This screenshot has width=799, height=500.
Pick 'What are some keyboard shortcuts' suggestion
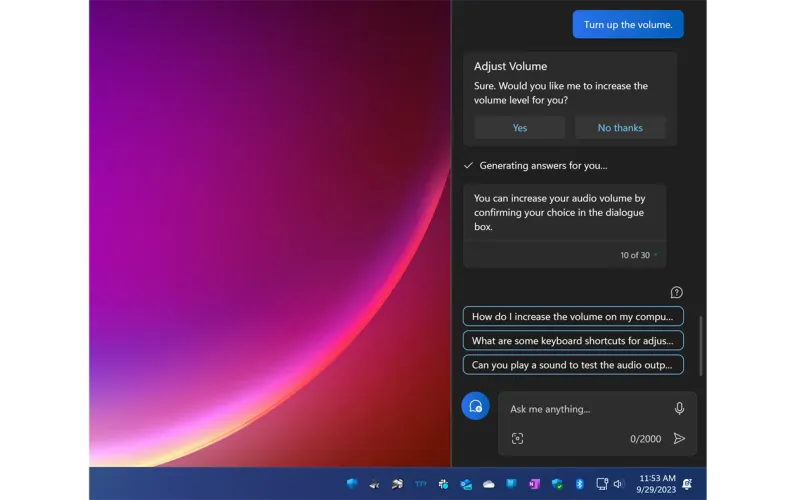click(x=573, y=340)
